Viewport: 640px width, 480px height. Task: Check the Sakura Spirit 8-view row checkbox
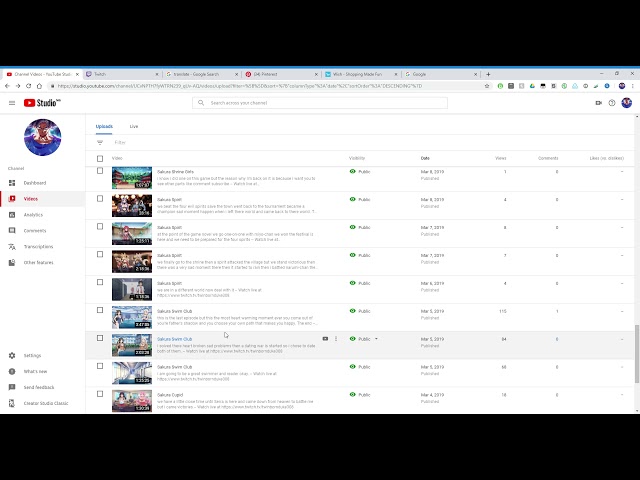(100, 227)
